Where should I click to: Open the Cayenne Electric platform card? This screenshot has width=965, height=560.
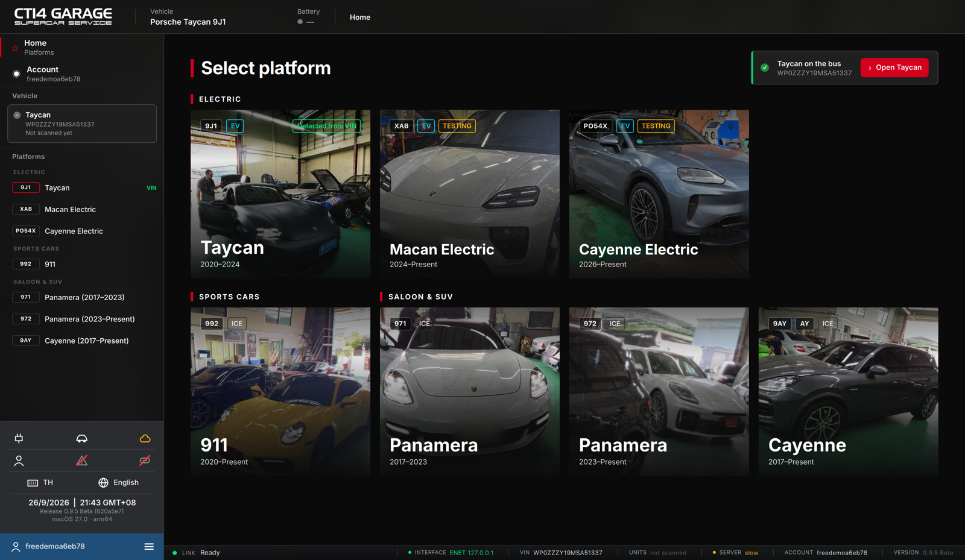[x=659, y=194]
